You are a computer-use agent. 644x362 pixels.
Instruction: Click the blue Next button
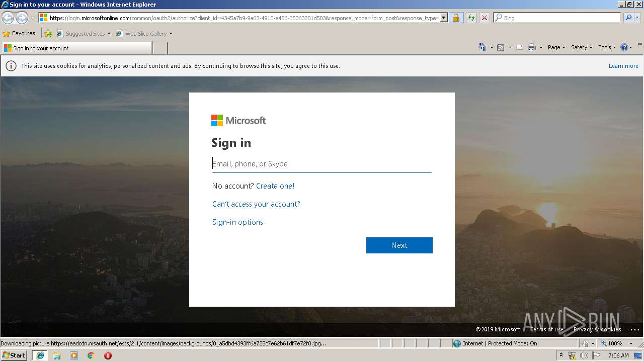pyautogui.click(x=399, y=245)
